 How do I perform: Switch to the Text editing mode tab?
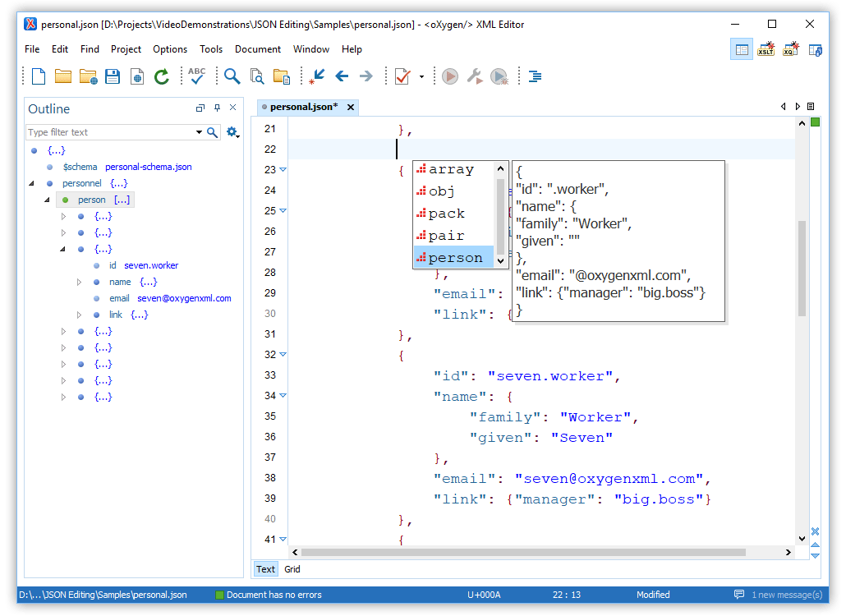[x=265, y=569]
